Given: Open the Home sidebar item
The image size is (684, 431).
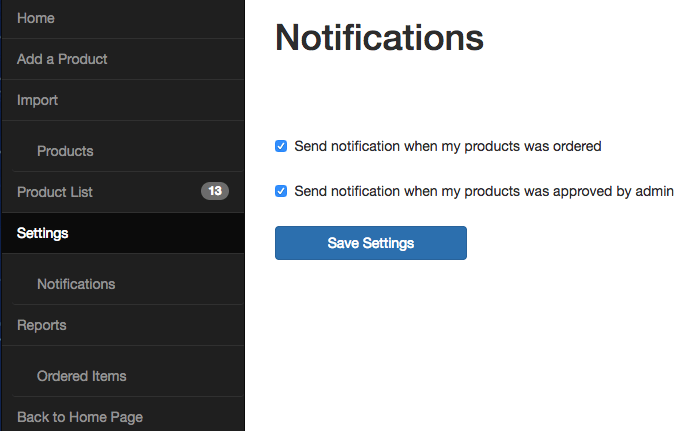Looking at the screenshot, I should pos(36,18).
